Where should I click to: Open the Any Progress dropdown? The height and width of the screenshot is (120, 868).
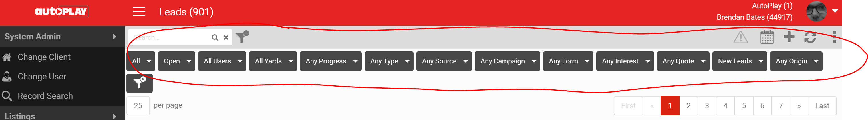point(331,61)
